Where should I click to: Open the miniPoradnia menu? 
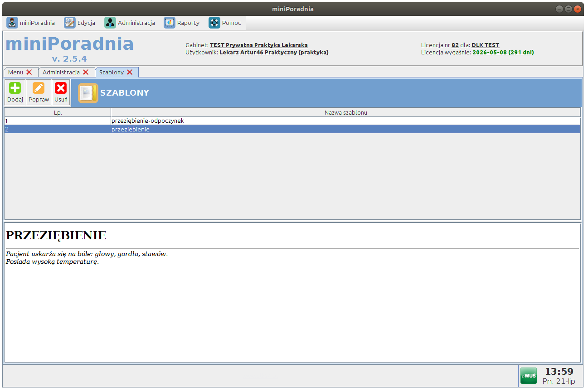(31, 23)
